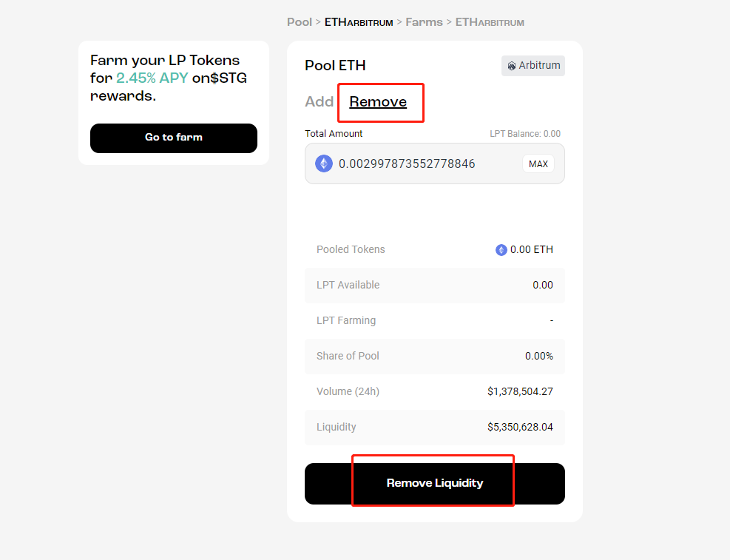Select the Share of Pool row
This screenshot has height=560, width=730.
click(x=435, y=356)
